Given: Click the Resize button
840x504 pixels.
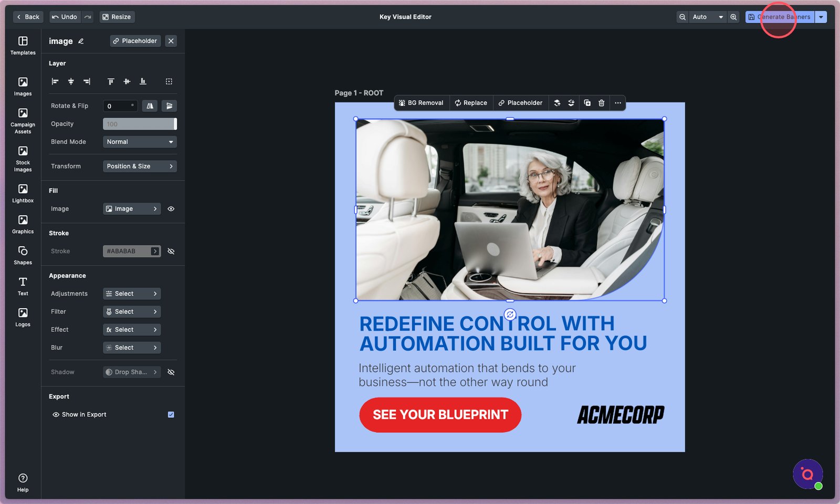Looking at the screenshot, I should point(117,17).
